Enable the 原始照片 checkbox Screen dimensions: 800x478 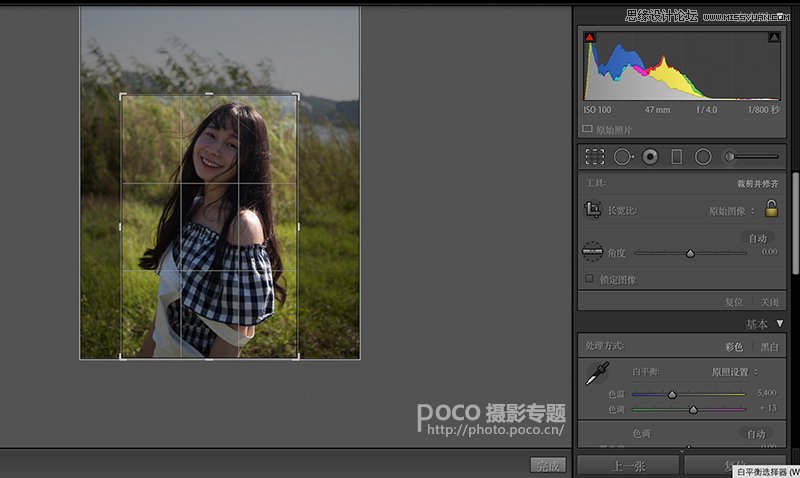pos(587,129)
